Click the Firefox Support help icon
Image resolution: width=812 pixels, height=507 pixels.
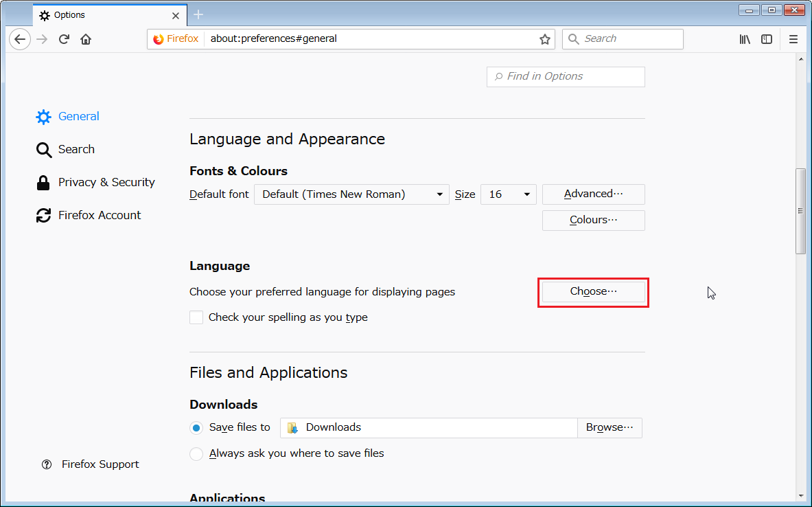click(47, 464)
